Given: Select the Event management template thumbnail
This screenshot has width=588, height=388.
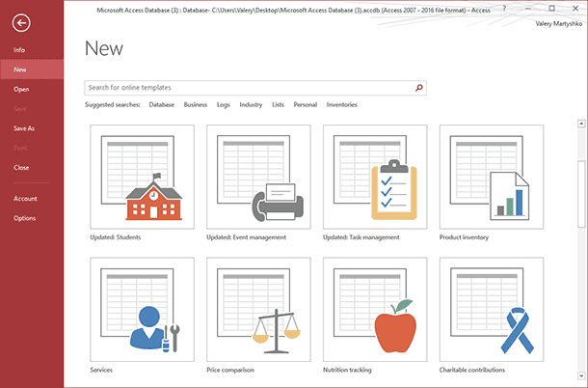Looking at the screenshot, I should pyautogui.click(x=258, y=177).
